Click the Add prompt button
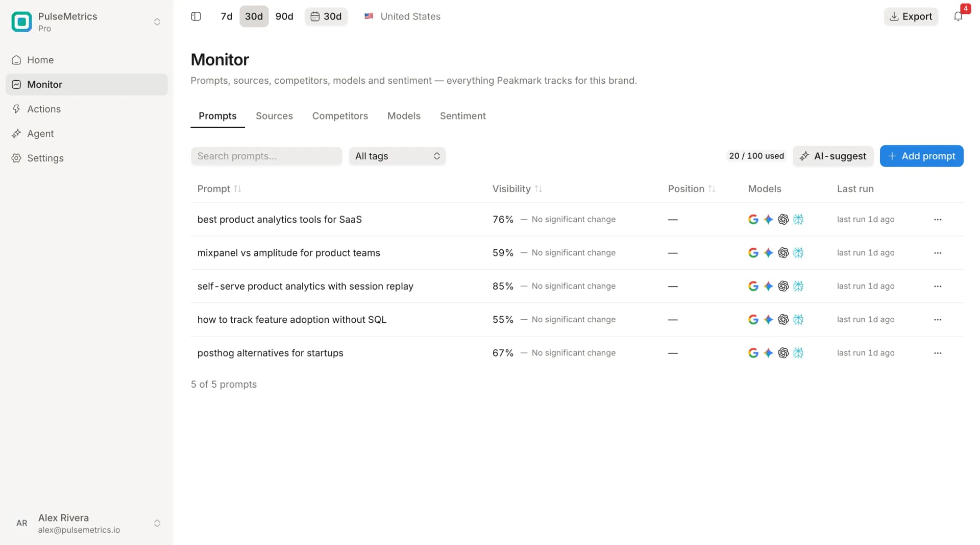Image resolution: width=980 pixels, height=545 pixels. [921, 156]
